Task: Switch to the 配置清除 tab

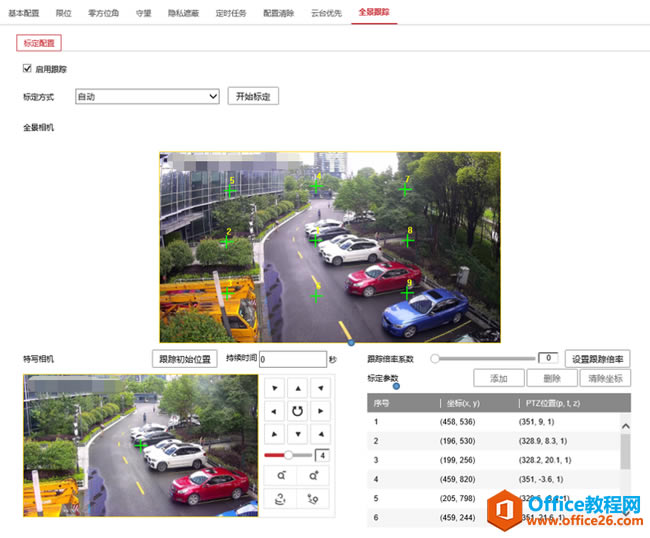Action: tap(279, 13)
